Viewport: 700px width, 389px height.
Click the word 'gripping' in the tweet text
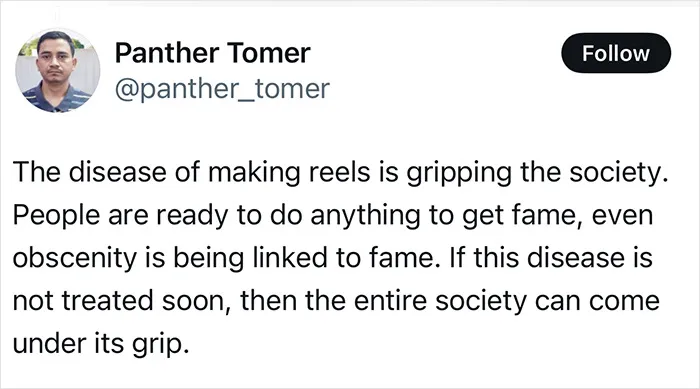pyautogui.click(x=459, y=173)
